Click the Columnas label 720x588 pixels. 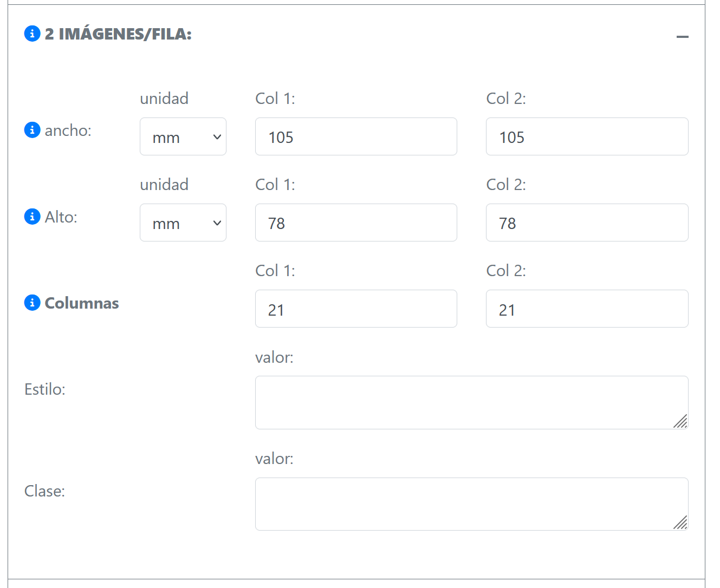click(82, 303)
